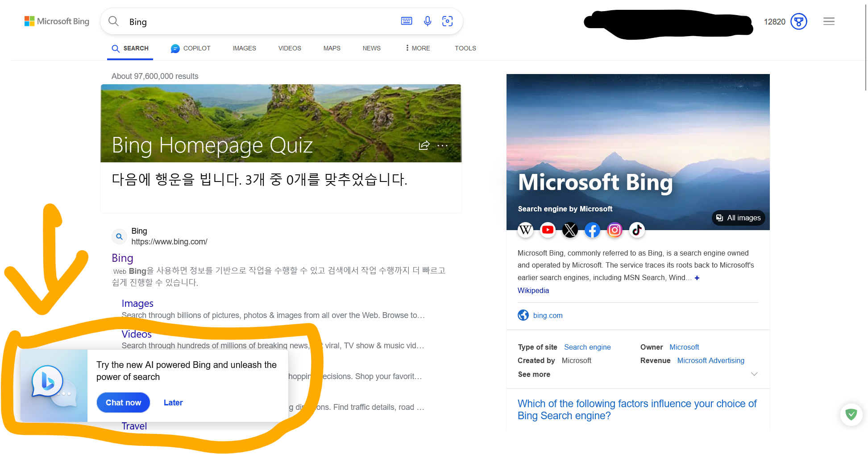This screenshot has height=454, width=868.
Task: Open Bing's YouTube channel icon
Action: point(548,230)
